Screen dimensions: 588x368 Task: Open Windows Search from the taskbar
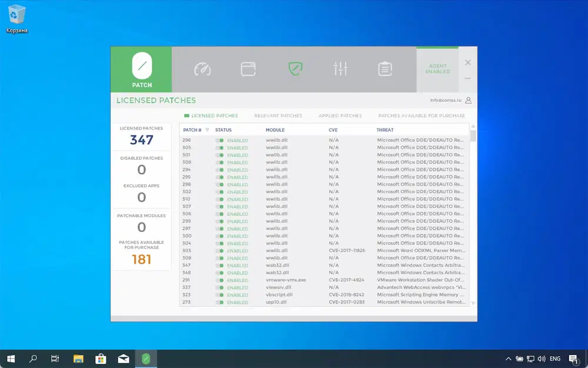click(x=33, y=358)
